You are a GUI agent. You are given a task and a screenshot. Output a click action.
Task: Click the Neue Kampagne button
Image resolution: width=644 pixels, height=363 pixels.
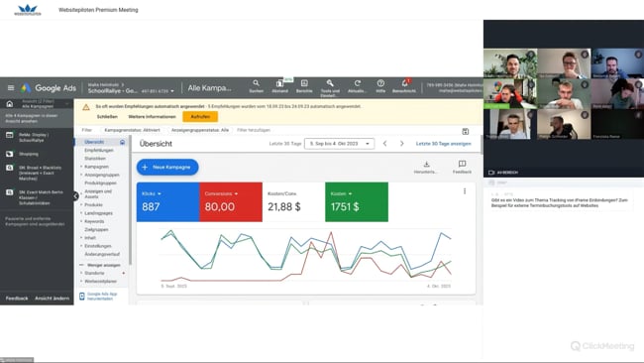pyautogui.click(x=167, y=167)
